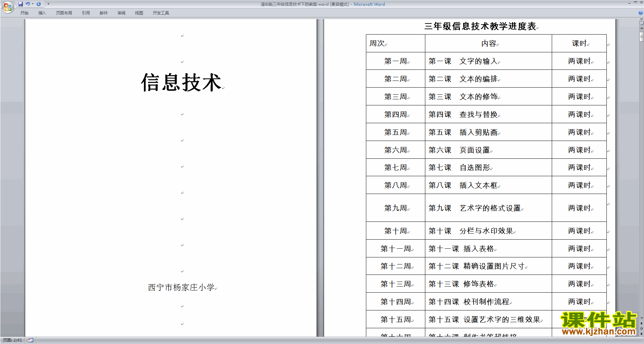Open the 开始 ribbon tab
644x344 pixels.
pyautogui.click(x=24, y=13)
